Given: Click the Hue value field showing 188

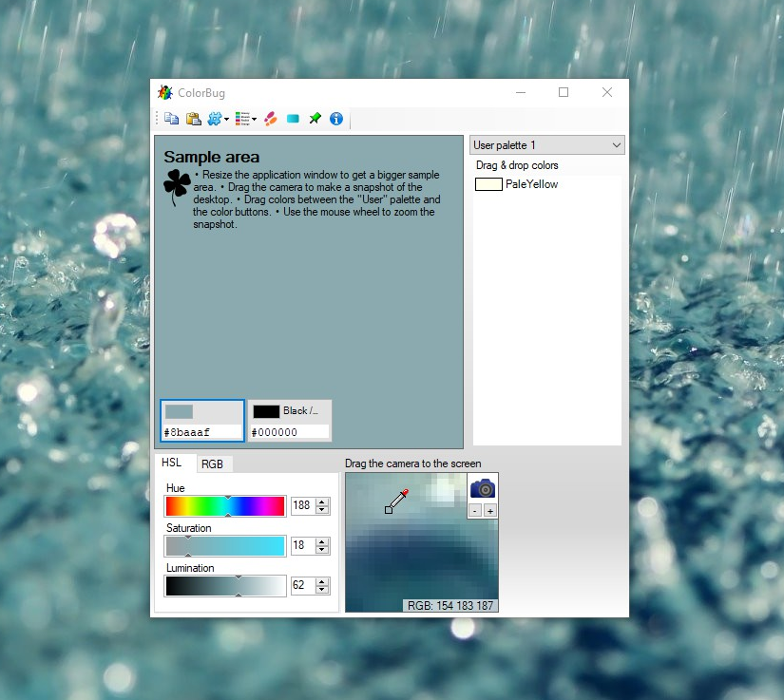Looking at the screenshot, I should [x=303, y=505].
